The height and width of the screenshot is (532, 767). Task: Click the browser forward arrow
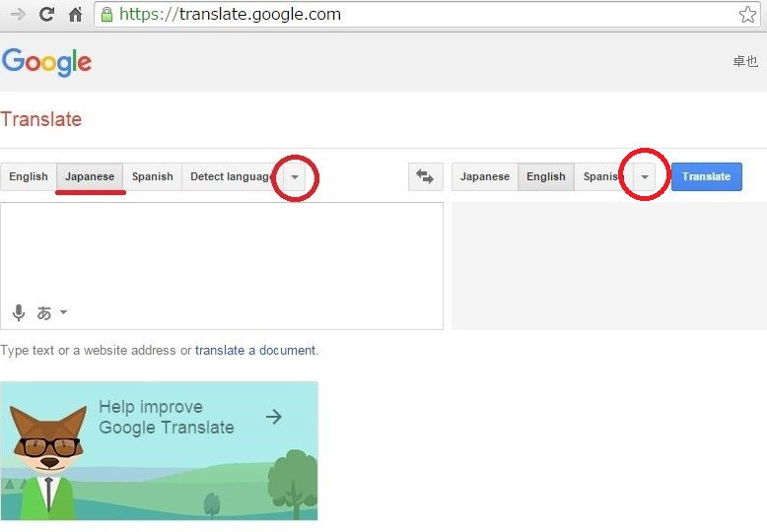pos(18,14)
